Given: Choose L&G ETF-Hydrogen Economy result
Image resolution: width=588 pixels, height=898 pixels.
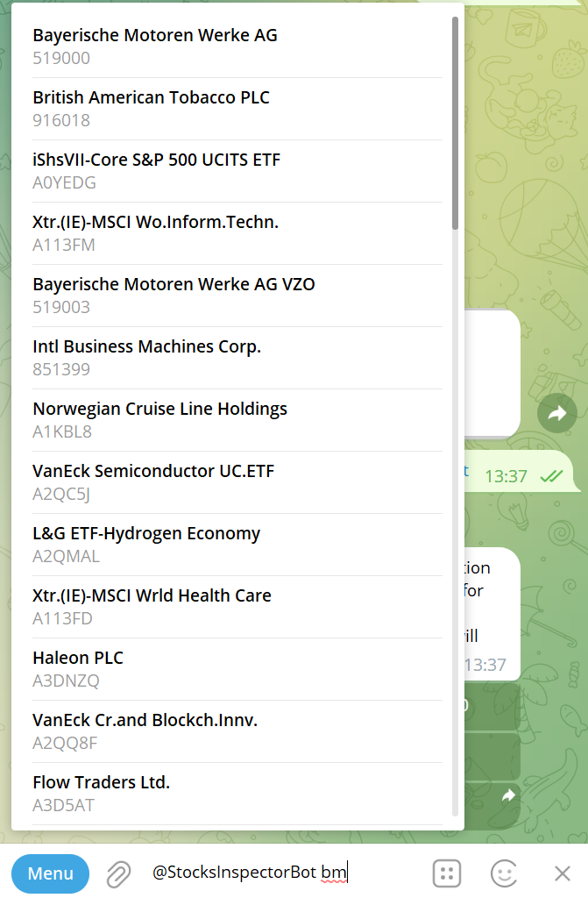Looking at the screenshot, I should click(237, 545).
